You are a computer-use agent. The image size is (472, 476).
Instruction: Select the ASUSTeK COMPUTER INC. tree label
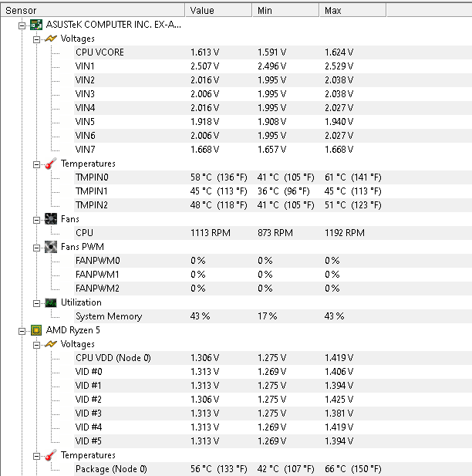pyautogui.click(x=113, y=25)
